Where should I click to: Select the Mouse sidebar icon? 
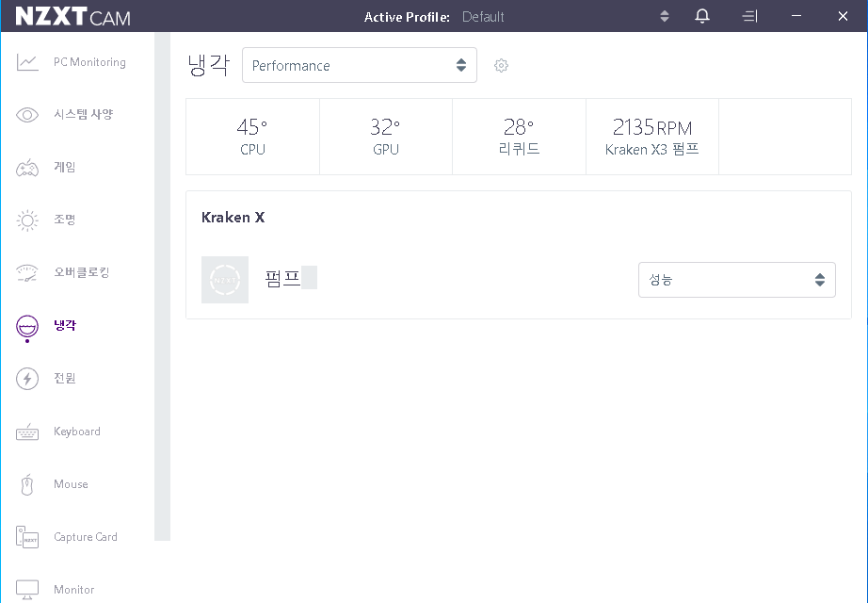coord(27,484)
